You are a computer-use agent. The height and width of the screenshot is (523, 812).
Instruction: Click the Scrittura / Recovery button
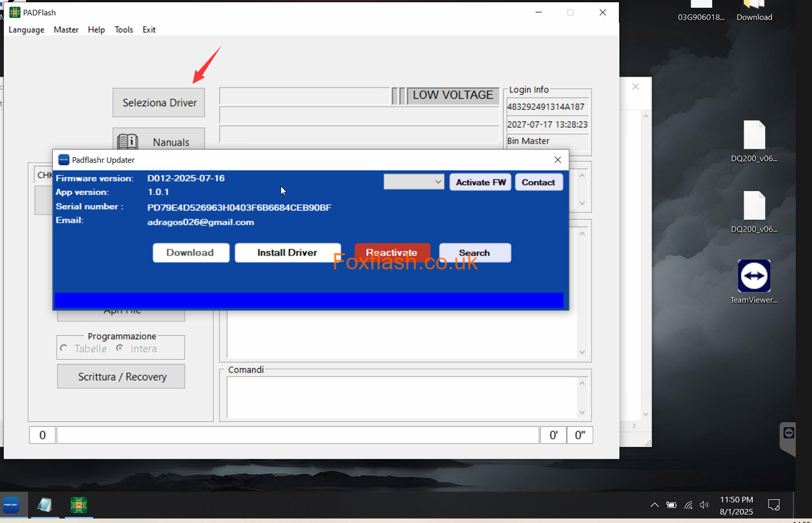121,376
